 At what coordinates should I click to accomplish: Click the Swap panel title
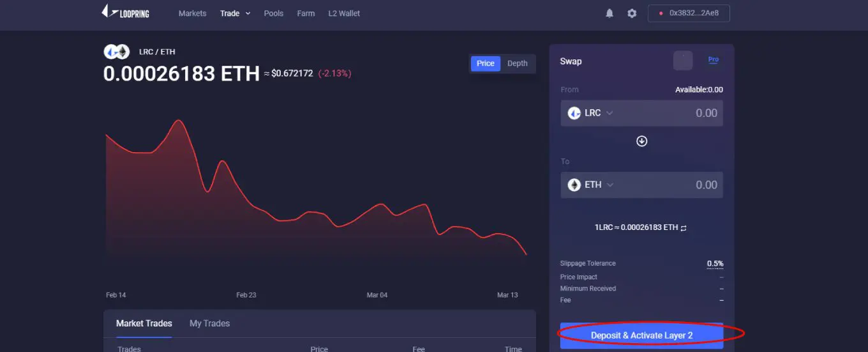(x=571, y=61)
